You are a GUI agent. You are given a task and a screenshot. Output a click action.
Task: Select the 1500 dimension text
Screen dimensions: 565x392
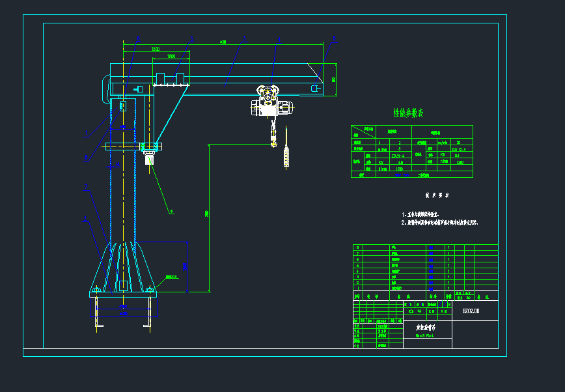pyautogui.click(x=156, y=49)
